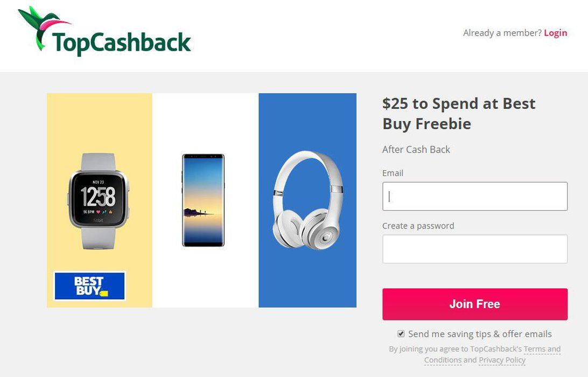The image size is (588, 377).
Task: Click the After Cash Back label
Action: 416,149
